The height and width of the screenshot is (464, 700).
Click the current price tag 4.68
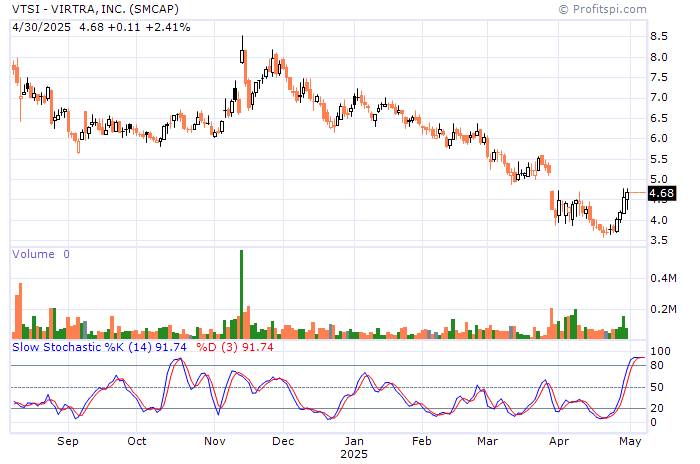[661, 193]
